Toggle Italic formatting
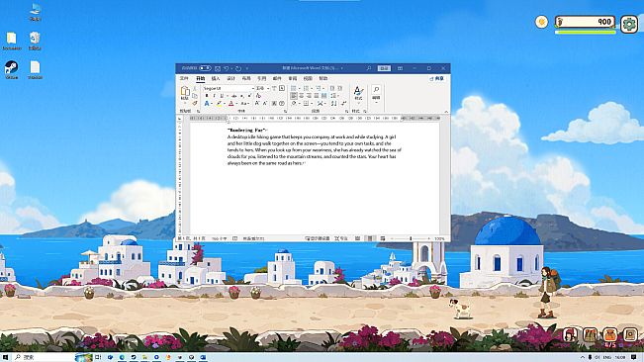Screen dimensions: 644x362 [214, 96]
